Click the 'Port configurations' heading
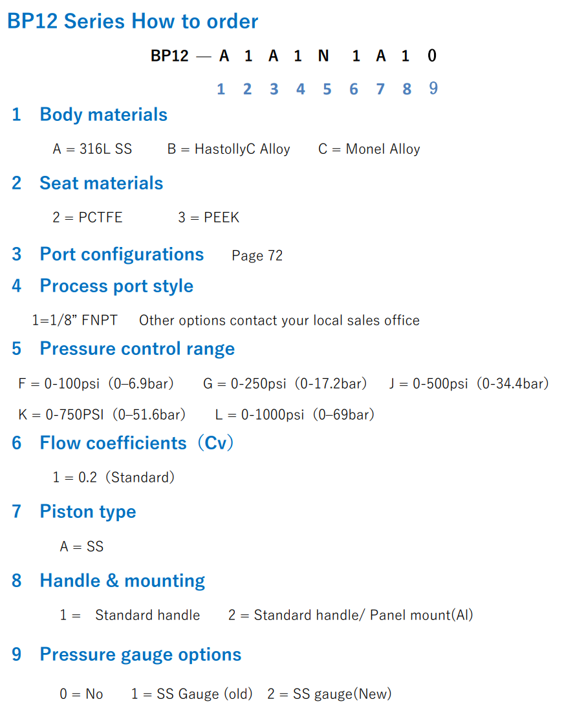 pos(122,255)
